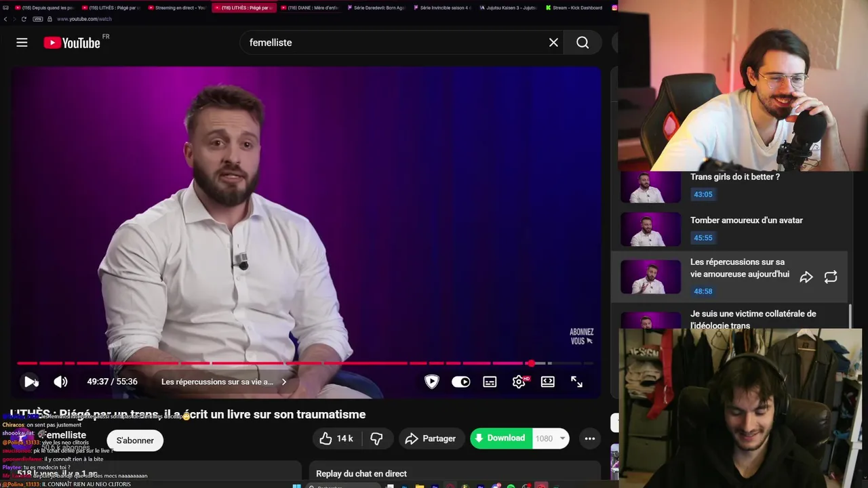This screenshot has height=488, width=868.
Task: Go back with the browser back arrow
Action: tap(5, 19)
